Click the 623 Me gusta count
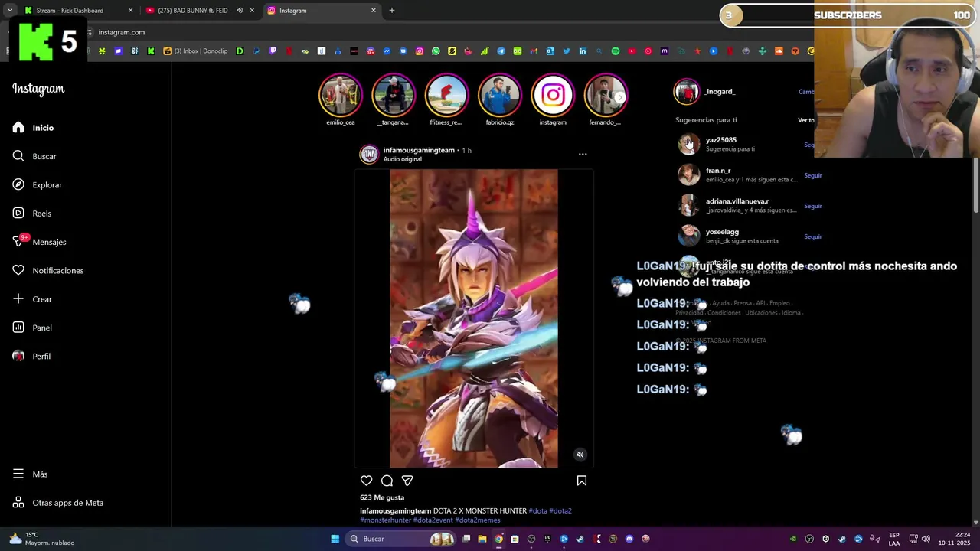This screenshot has height=551, width=980. pos(382,497)
